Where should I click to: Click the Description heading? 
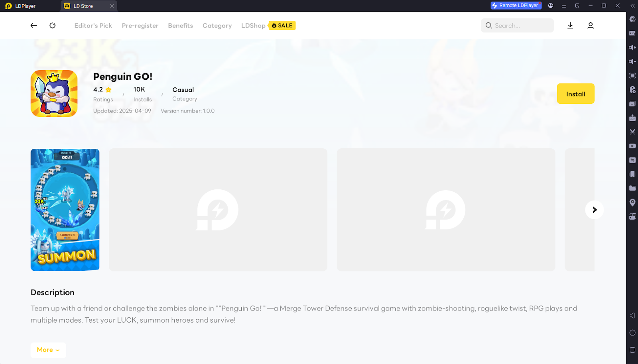coord(53,292)
